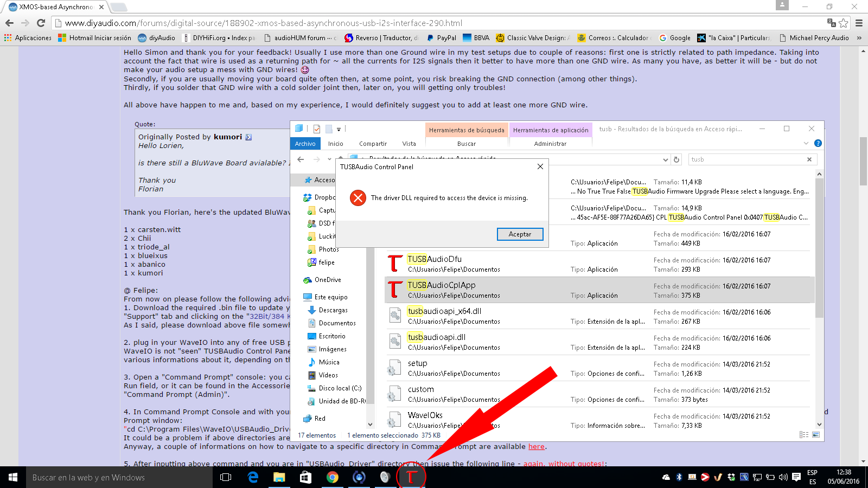Switch Explorer to large icons view

click(815, 435)
